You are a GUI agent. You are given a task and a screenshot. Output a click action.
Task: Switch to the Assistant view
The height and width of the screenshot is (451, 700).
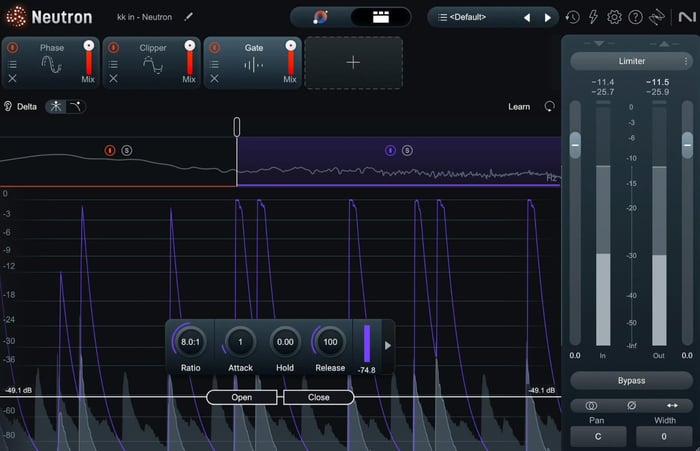(x=321, y=17)
